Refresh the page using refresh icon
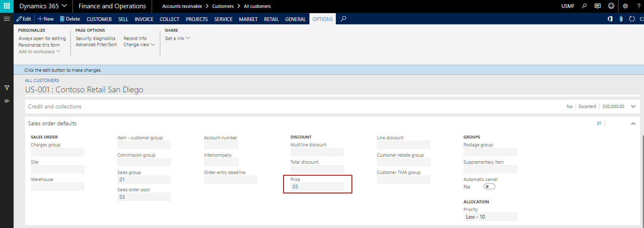 click(x=632, y=19)
